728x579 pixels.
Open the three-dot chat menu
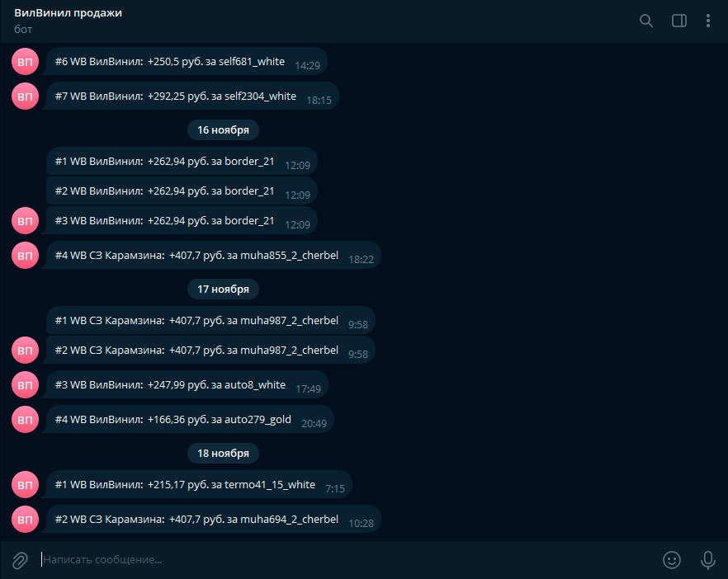(707, 21)
